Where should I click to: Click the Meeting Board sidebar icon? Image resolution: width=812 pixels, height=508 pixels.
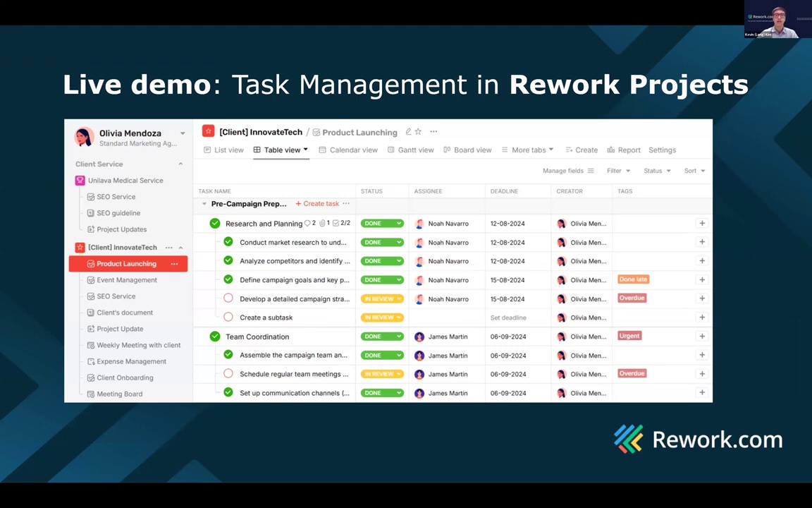click(91, 394)
